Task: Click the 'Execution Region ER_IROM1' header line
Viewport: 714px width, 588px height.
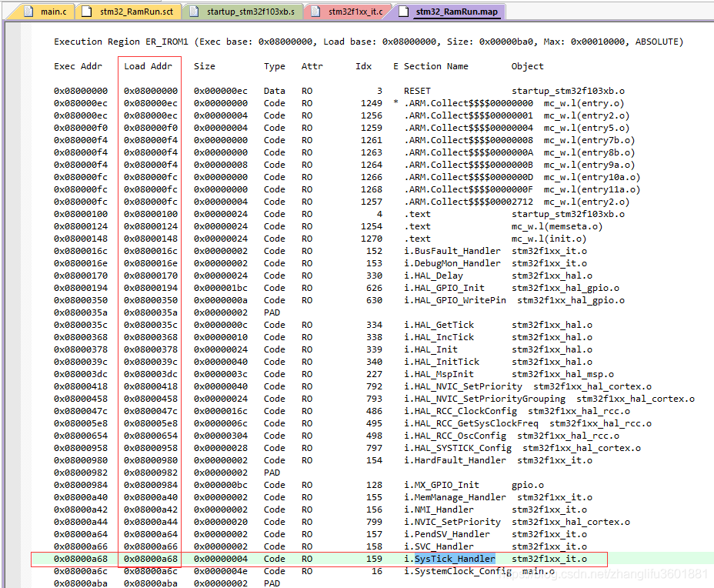Action: pos(369,42)
